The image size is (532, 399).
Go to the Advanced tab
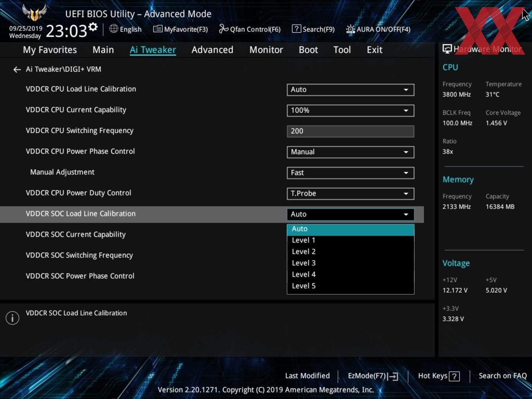pos(212,50)
